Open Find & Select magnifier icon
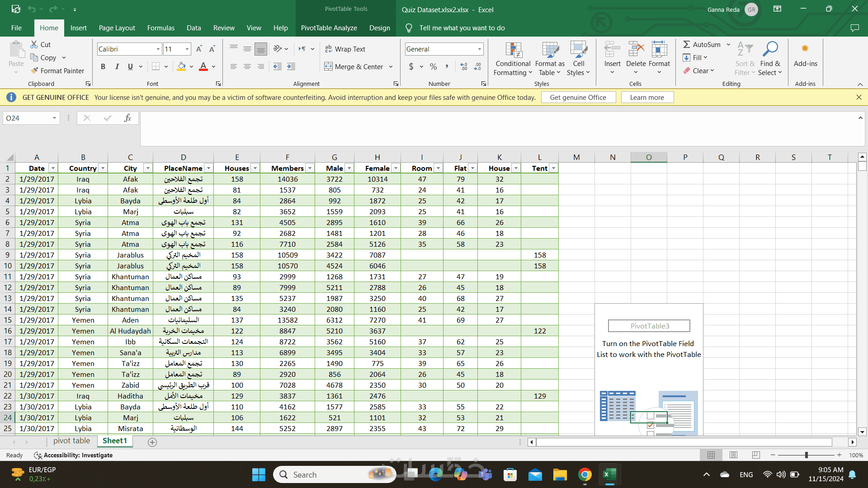Viewport: 868px width, 488px height. (770, 49)
